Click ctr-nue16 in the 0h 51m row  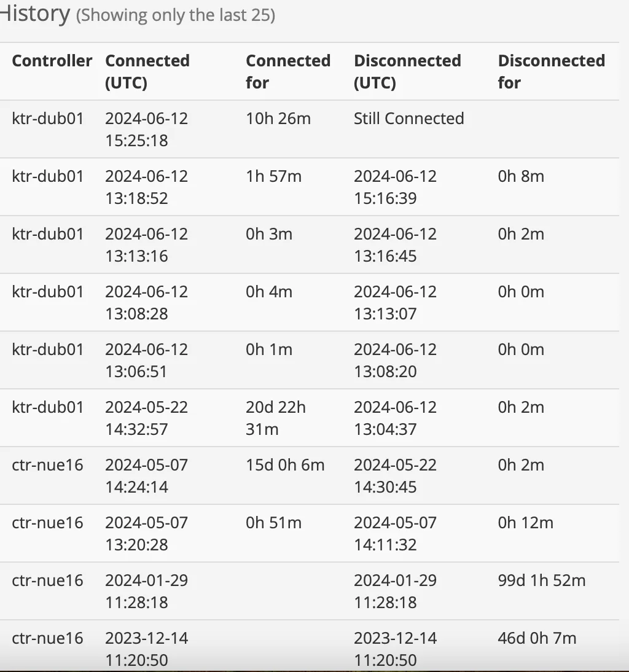point(47,523)
